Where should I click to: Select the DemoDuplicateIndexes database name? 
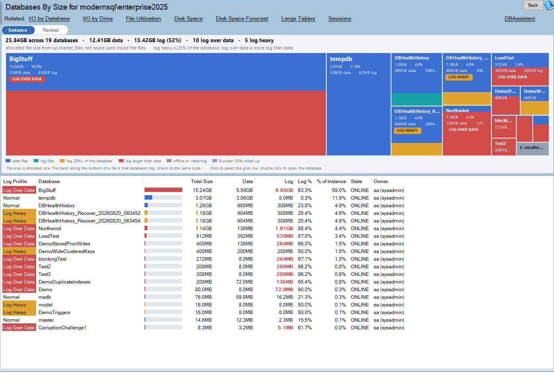click(64, 282)
